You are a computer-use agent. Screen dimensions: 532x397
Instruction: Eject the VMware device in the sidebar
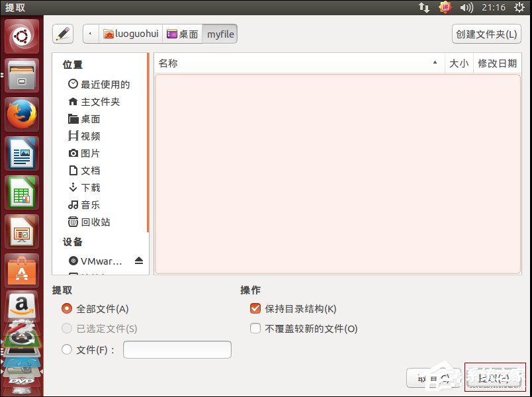(x=139, y=260)
